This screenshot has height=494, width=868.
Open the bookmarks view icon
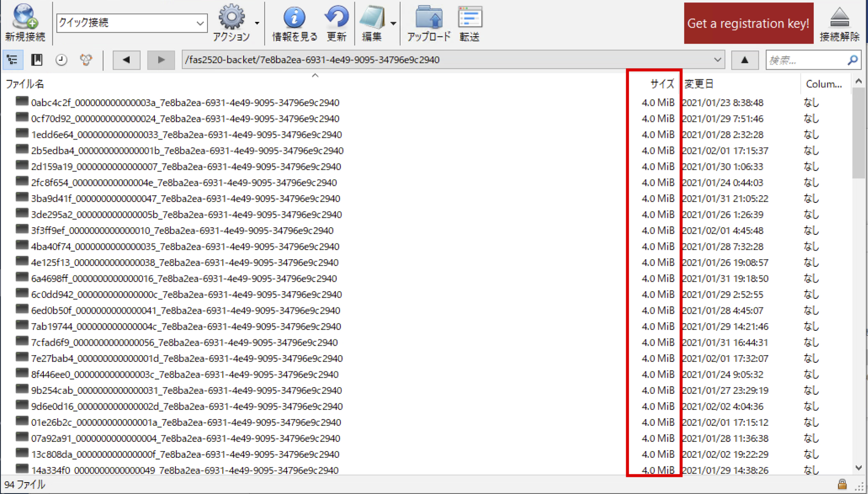tap(37, 60)
